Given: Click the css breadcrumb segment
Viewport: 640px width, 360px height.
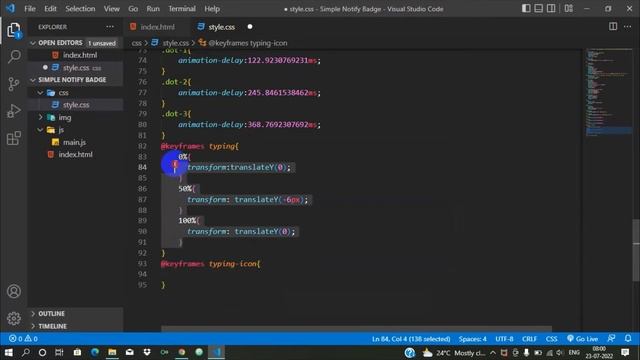Looking at the screenshot, I should coord(136,43).
